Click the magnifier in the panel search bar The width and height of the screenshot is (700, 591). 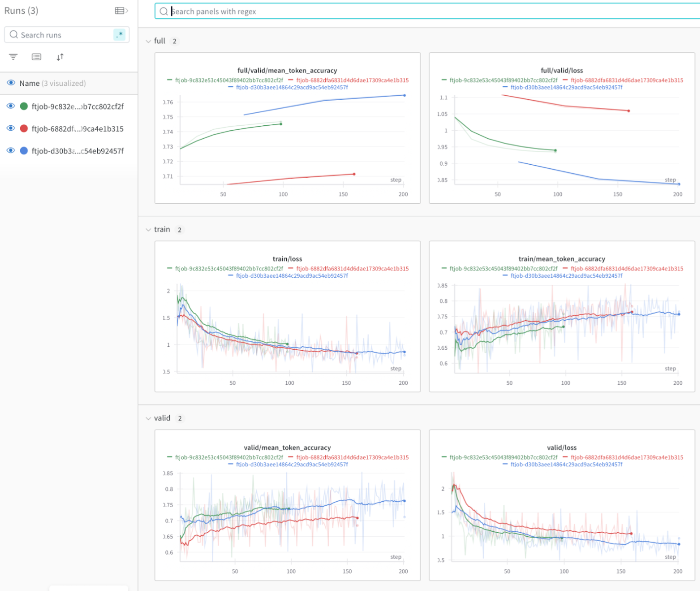click(x=163, y=11)
